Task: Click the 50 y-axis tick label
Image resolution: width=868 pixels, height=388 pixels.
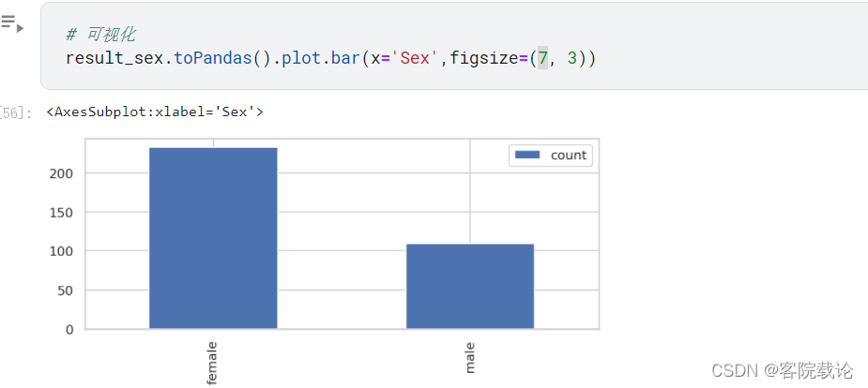Action: point(65,291)
